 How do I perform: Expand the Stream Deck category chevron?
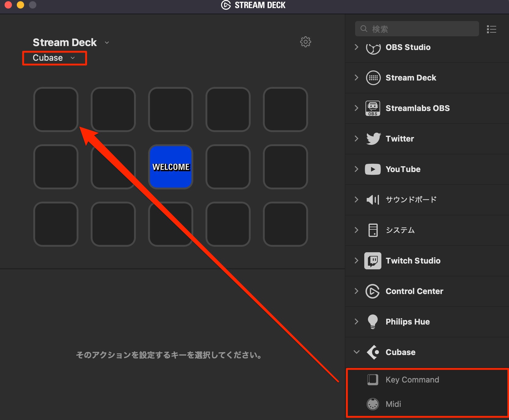pos(356,77)
